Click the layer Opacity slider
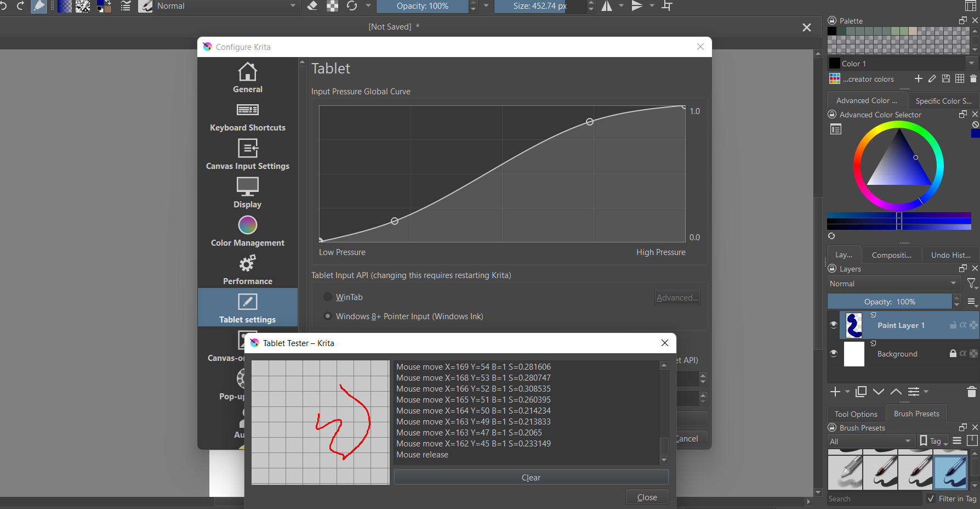Image resolution: width=980 pixels, height=509 pixels. (x=890, y=302)
